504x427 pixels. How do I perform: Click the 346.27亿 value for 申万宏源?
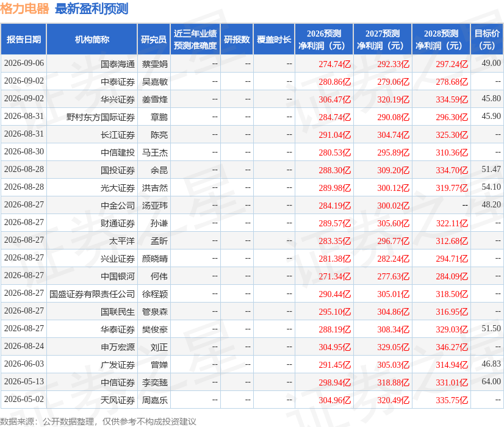tap(452, 346)
